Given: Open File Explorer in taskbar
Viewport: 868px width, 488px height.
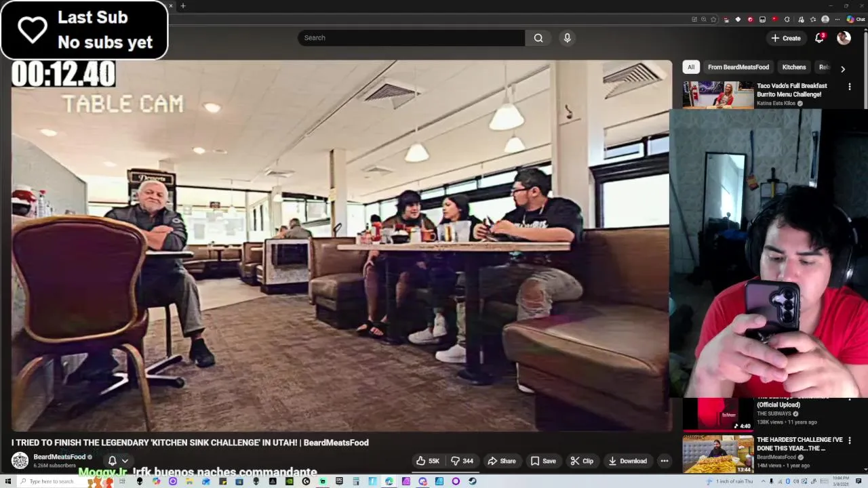Looking at the screenshot, I should (x=189, y=481).
